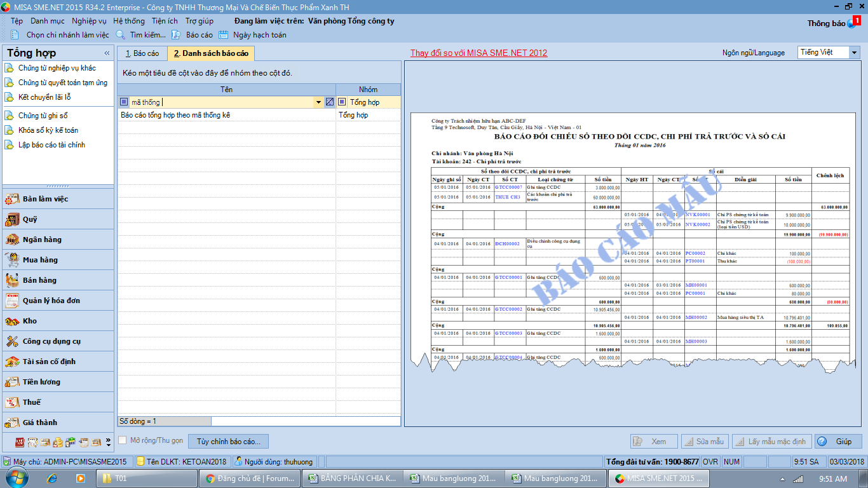
Task: Open the Tài sản cố định module
Action: tap(58, 362)
